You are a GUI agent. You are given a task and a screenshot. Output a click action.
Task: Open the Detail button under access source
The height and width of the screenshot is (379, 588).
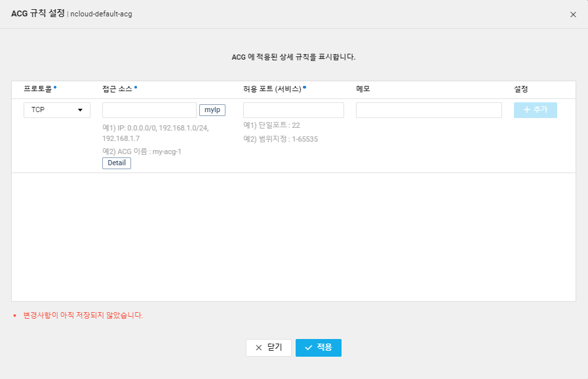click(117, 163)
